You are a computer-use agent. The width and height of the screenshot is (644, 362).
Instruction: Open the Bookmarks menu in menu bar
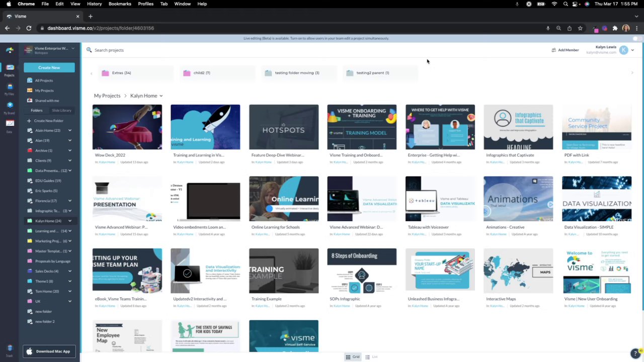pyautogui.click(x=120, y=4)
